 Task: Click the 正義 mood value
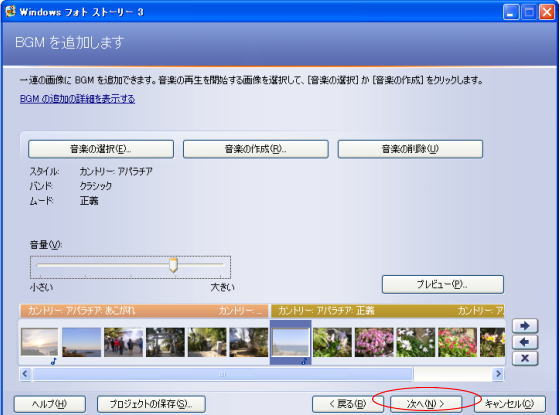[x=89, y=201]
